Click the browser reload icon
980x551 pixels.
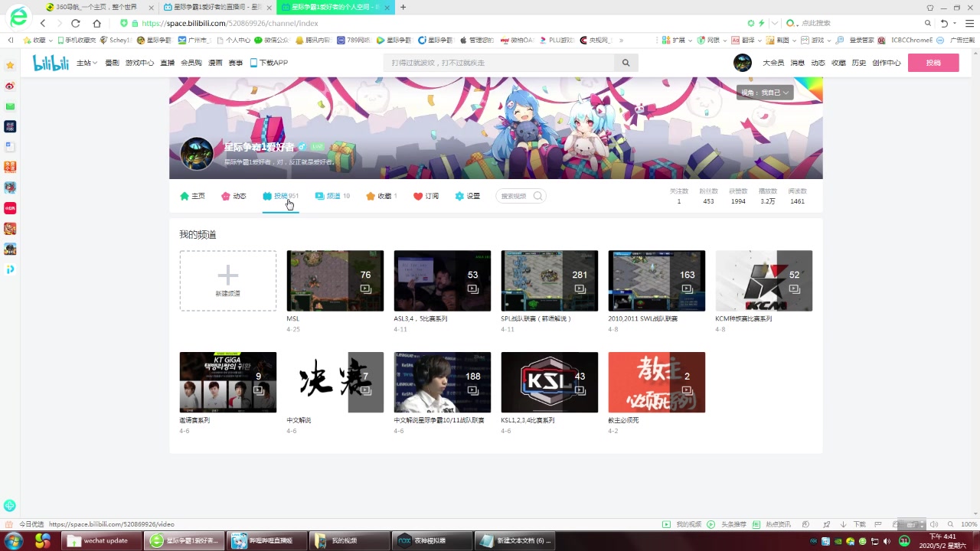(75, 23)
